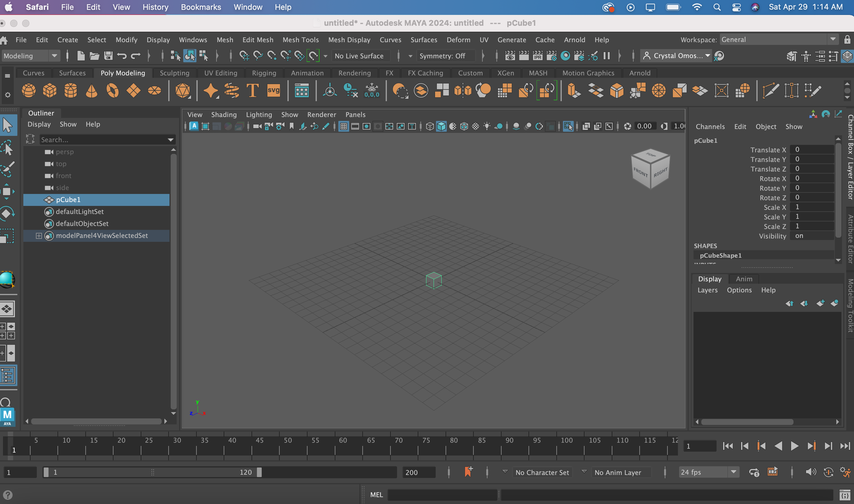Toggle the film gate display
The width and height of the screenshot is (854, 504).
(355, 126)
